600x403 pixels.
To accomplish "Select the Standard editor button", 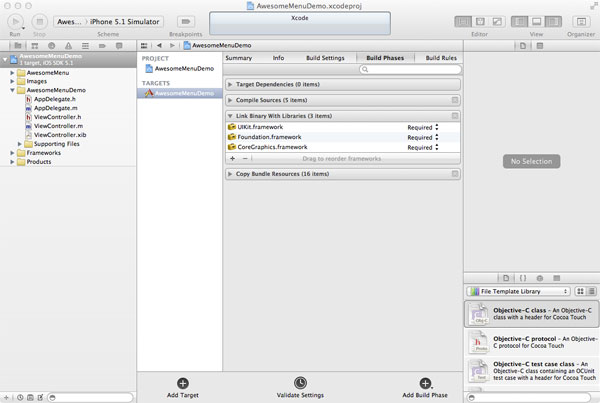I will [x=463, y=21].
